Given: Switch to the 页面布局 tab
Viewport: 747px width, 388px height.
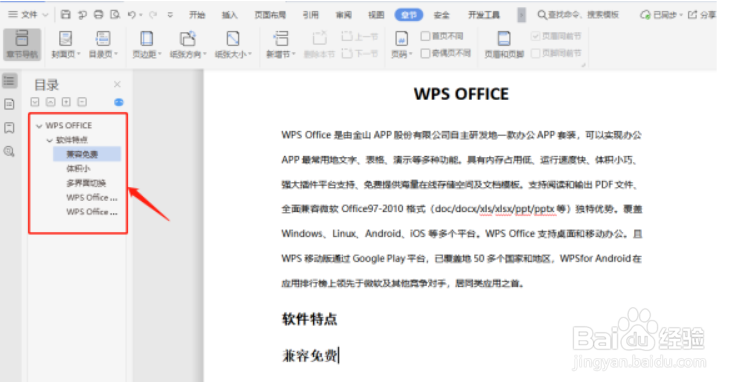Looking at the screenshot, I should 270,15.
